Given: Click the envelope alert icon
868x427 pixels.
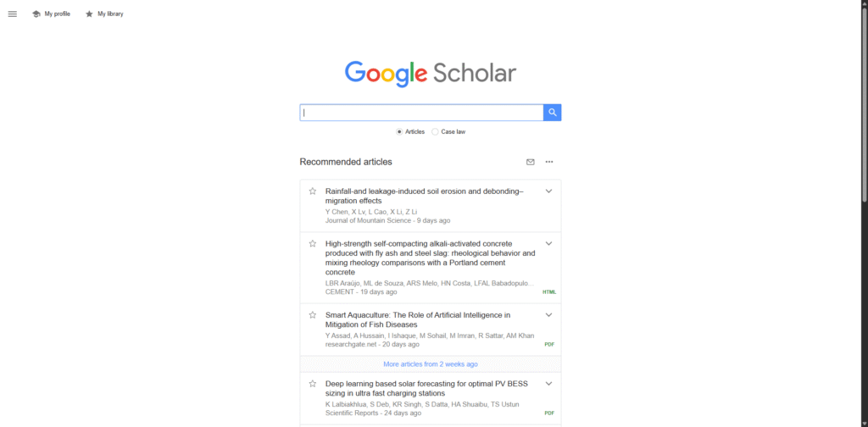Looking at the screenshot, I should (x=531, y=162).
